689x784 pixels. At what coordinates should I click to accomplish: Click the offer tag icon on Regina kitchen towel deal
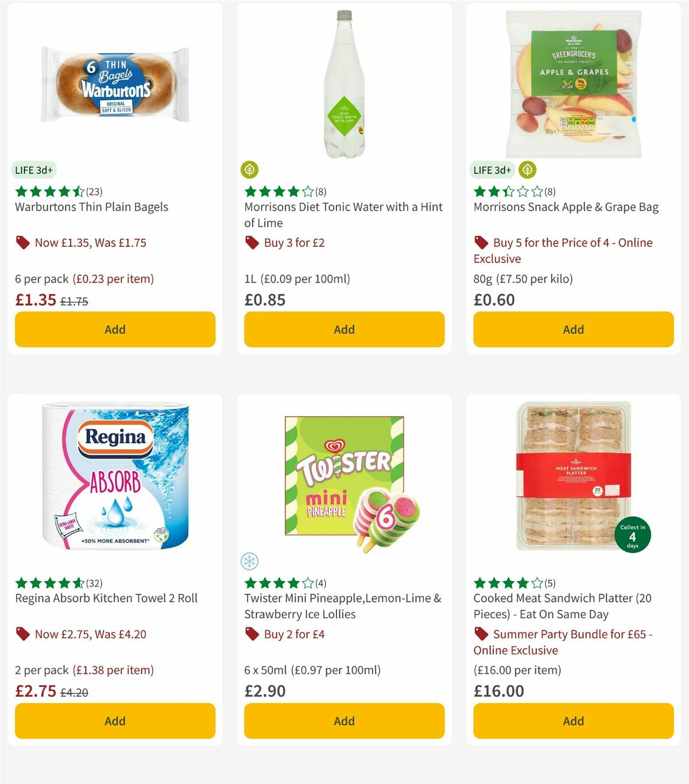click(x=22, y=634)
